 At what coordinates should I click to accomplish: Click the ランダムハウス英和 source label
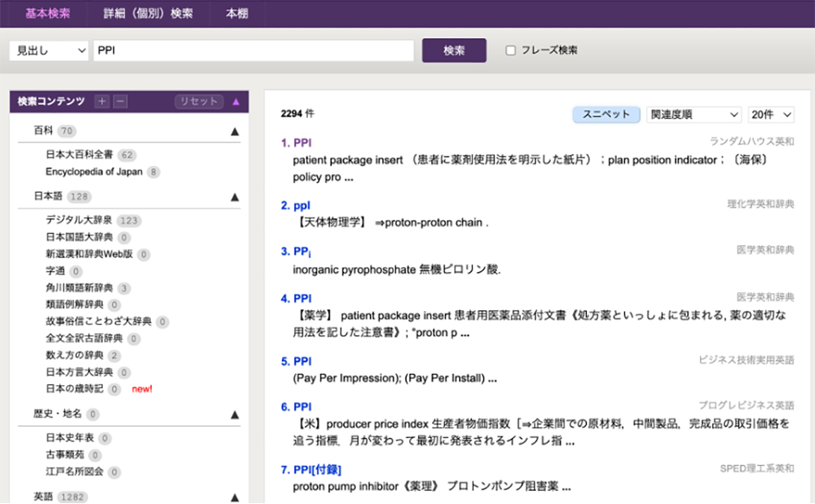pos(751,141)
